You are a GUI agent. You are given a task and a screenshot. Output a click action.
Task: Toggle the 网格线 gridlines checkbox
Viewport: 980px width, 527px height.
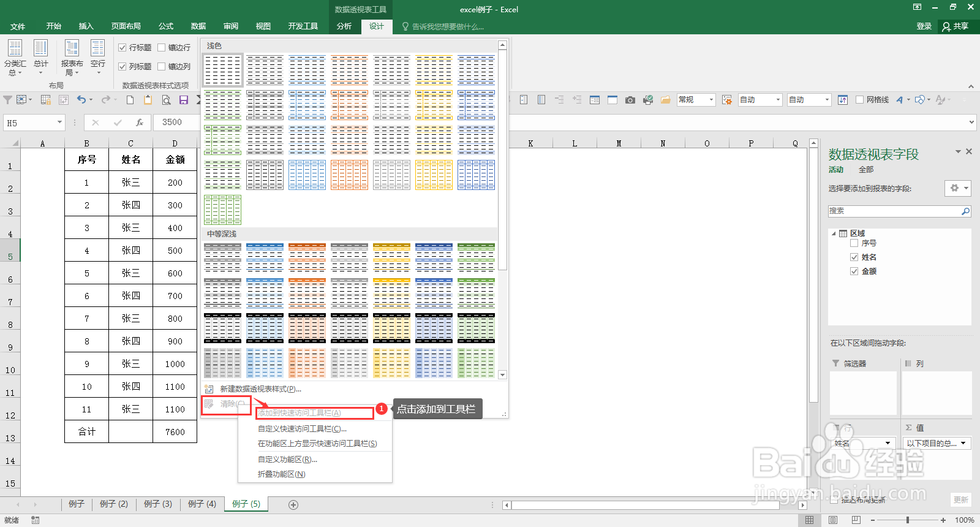(859, 100)
